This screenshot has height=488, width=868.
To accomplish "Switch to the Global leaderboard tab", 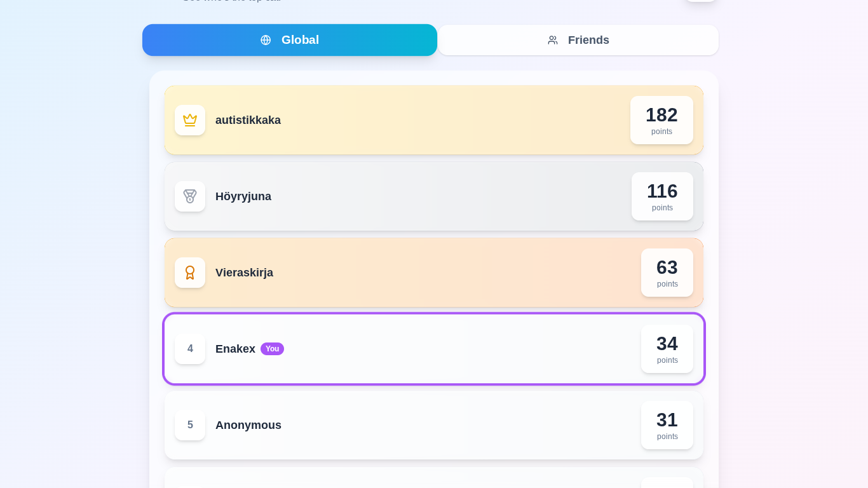I will click(290, 40).
